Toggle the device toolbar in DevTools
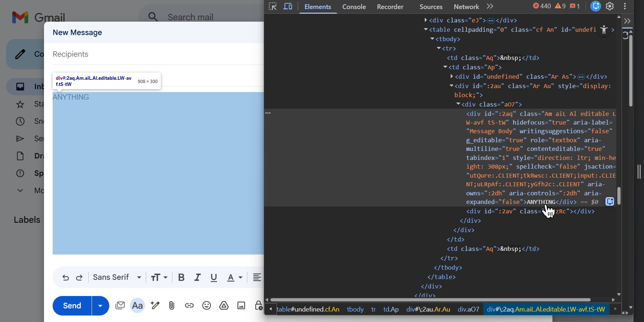 pyautogui.click(x=288, y=6)
